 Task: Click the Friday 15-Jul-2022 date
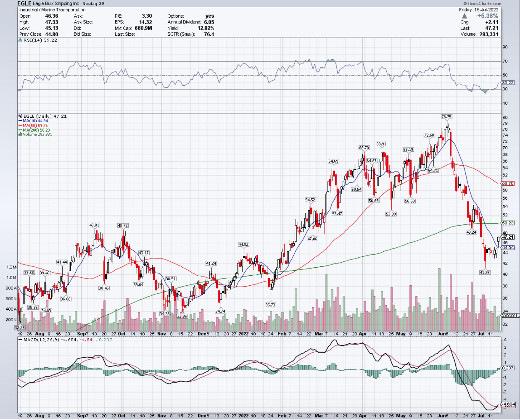click(479, 10)
